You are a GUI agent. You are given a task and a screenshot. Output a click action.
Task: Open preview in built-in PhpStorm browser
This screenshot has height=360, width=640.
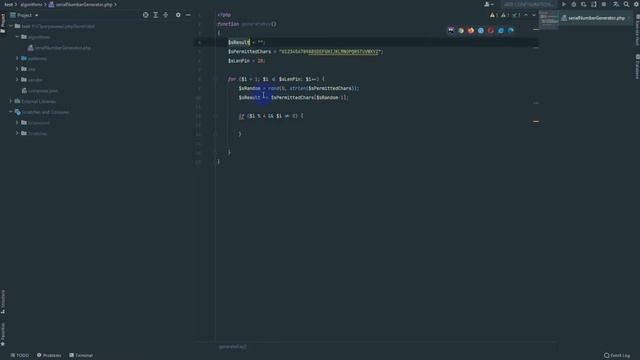coord(451,30)
